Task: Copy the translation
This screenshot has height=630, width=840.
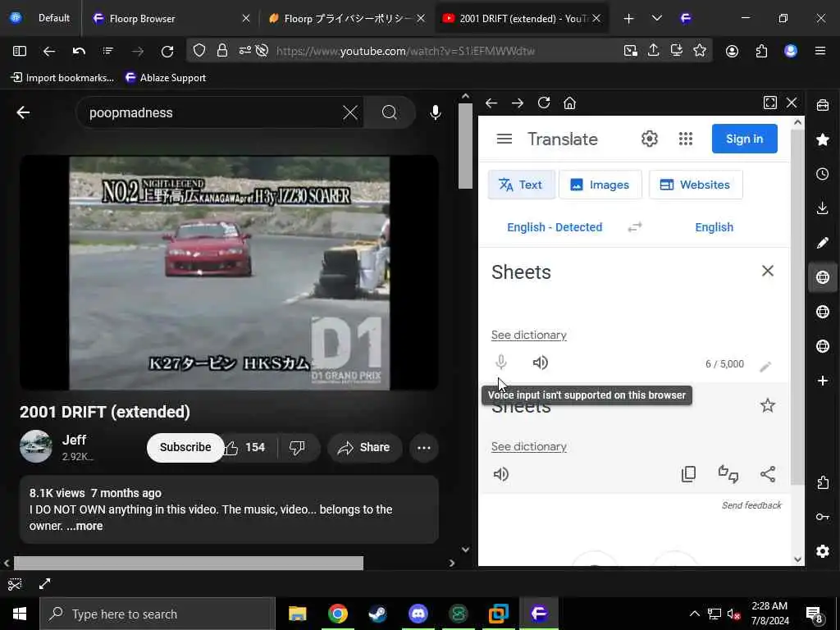Action: pyautogui.click(x=688, y=473)
